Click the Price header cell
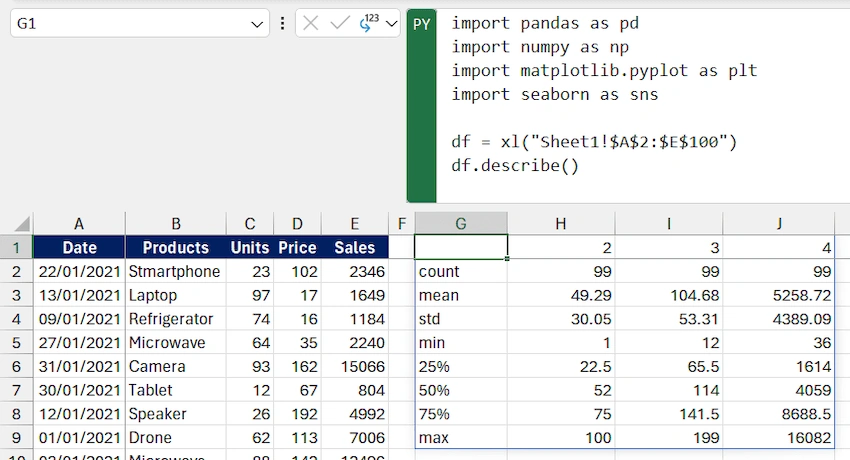Image resolution: width=850 pixels, height=460 pixels. coord(298,248)
